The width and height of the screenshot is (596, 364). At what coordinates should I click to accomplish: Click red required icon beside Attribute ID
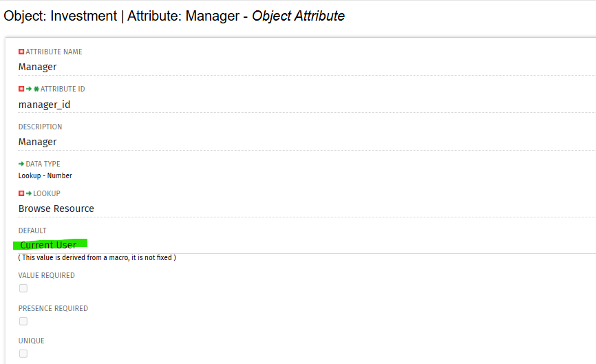[x=21, y=89]
